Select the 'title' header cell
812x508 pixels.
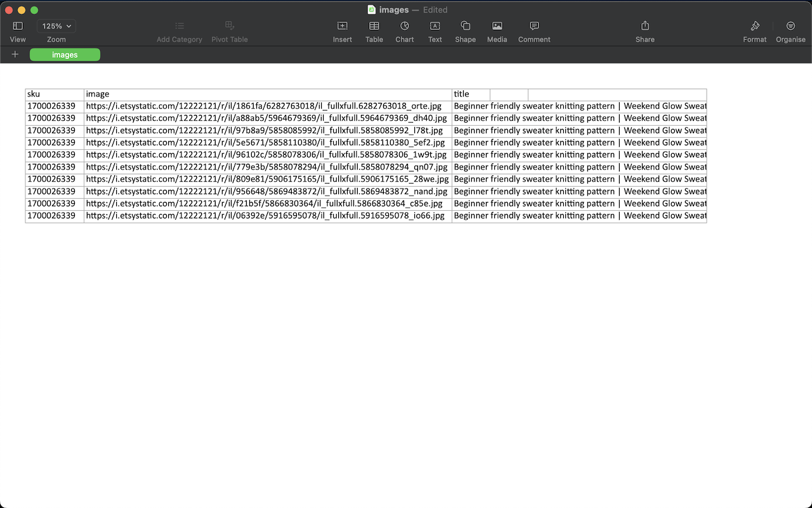pos(471,95)
